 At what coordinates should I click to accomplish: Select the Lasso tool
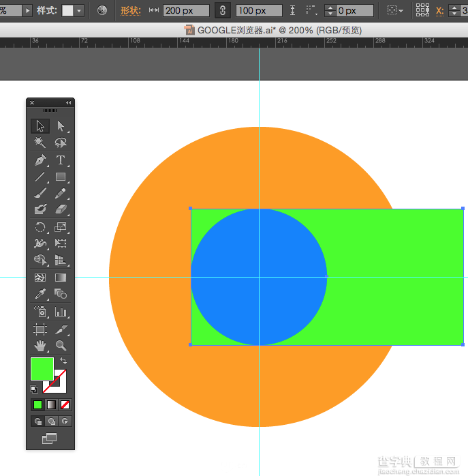pos(61,143)
